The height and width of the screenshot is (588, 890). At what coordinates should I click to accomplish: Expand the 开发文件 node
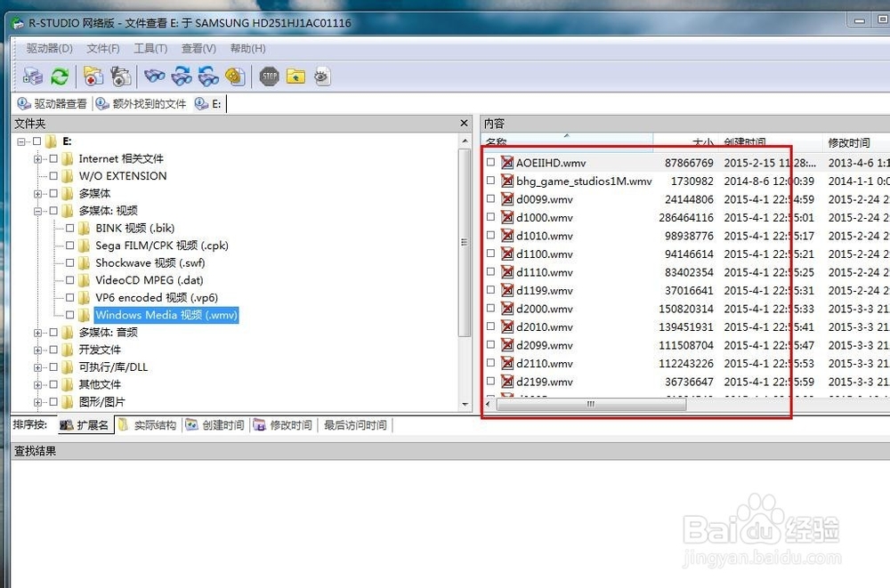coord(37,350)
